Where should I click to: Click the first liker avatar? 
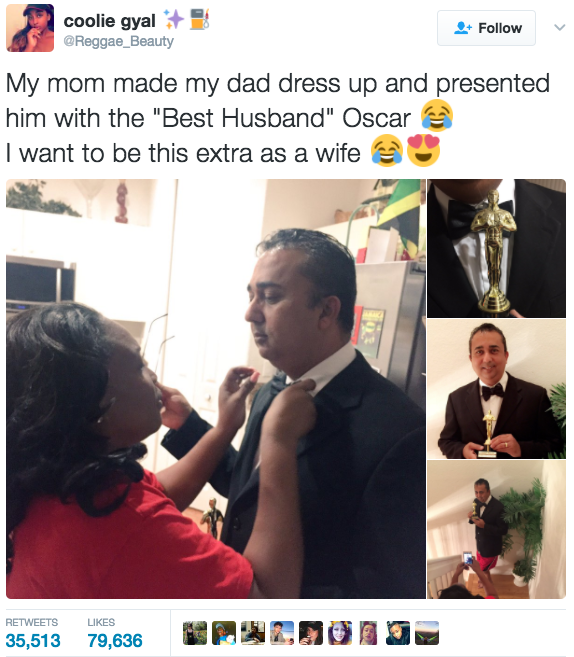click(x=195, y=633)
